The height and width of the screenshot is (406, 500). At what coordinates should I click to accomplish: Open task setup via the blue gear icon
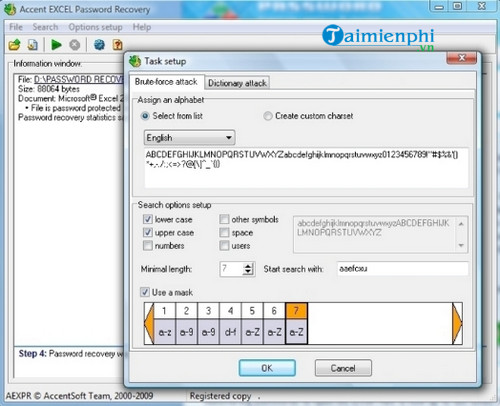pos(99,44)
